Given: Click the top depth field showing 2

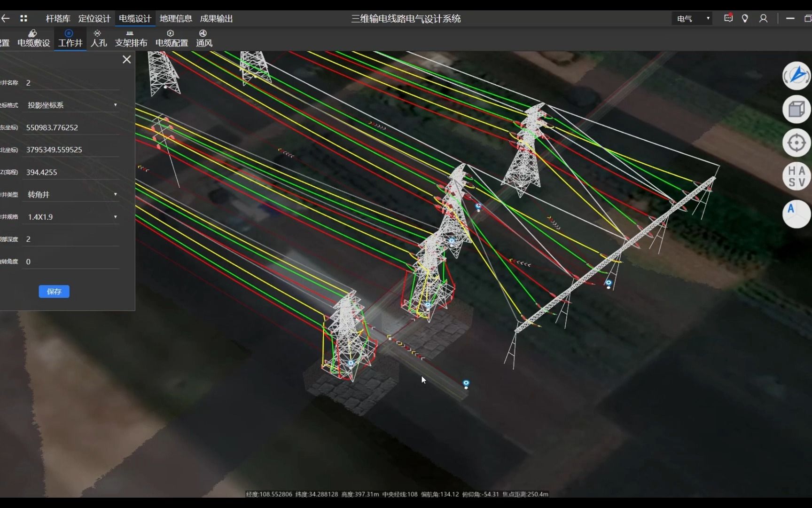Looking at the screenshot, I should point(71,239).
